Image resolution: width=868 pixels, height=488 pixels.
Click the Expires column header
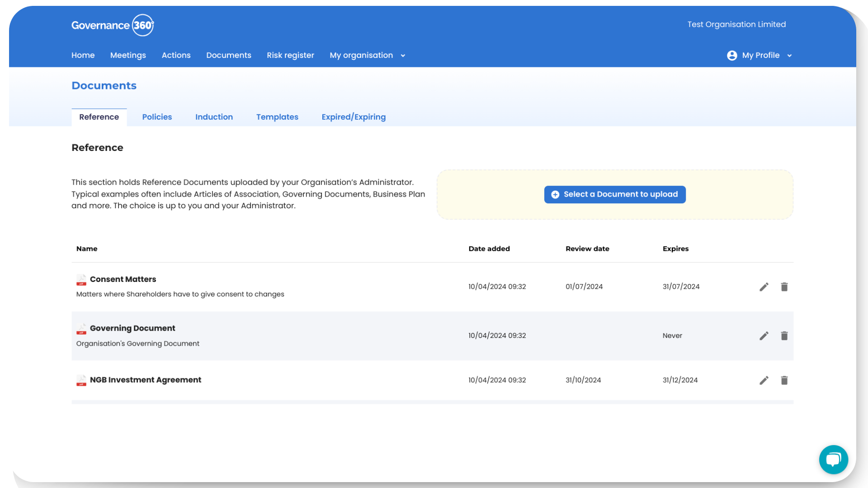tap(675, 249)
